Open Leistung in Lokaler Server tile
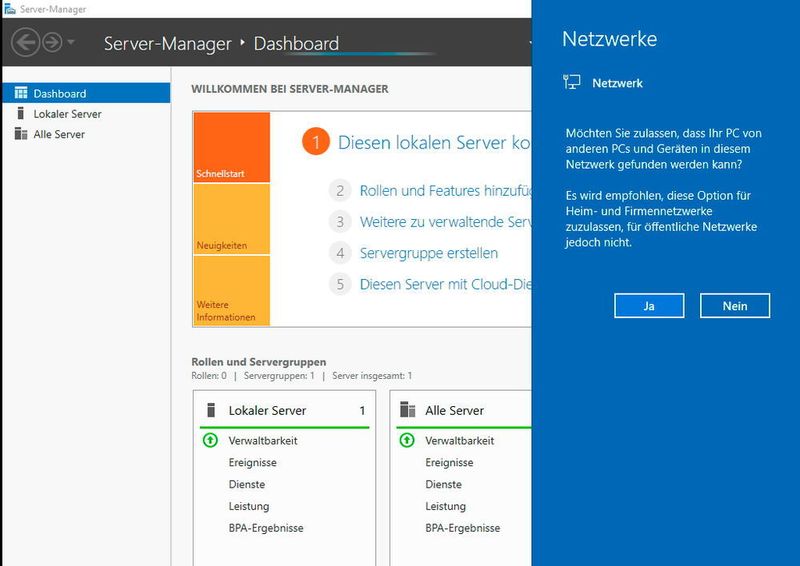This screenshot has height=566, width=800. 248,506
